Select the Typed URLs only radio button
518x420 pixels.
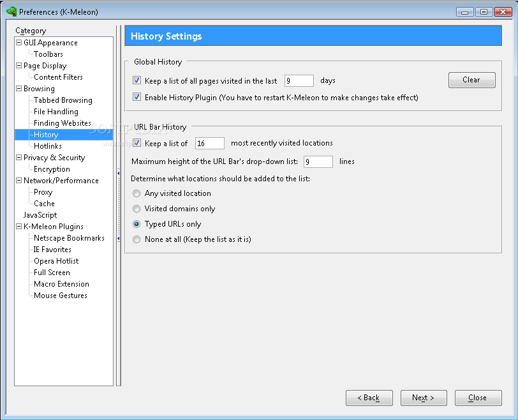(137, 224)
